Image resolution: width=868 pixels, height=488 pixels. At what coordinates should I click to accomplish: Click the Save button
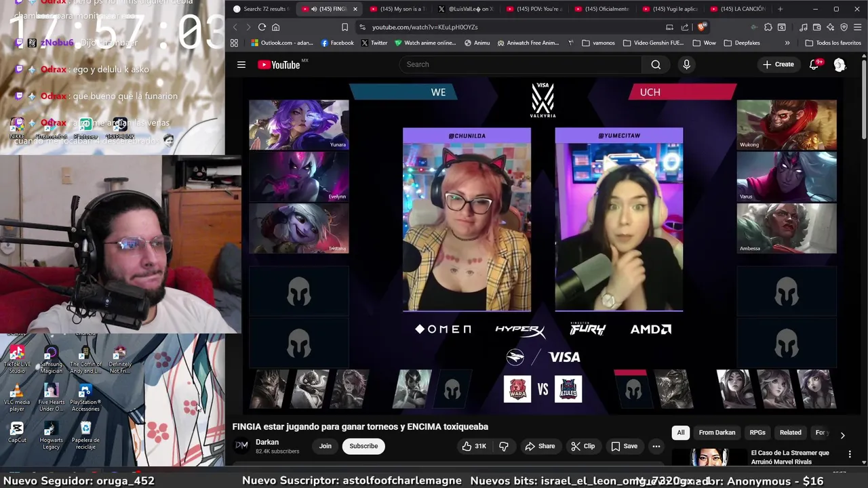tap(624, 446)
